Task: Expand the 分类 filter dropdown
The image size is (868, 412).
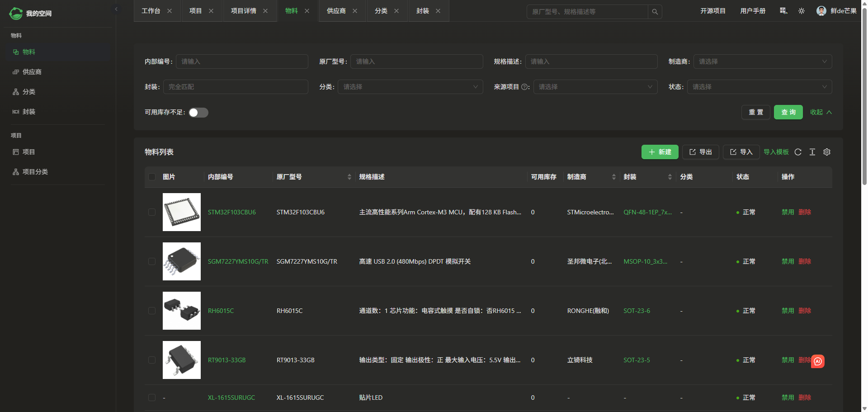Action: point(410,87)
